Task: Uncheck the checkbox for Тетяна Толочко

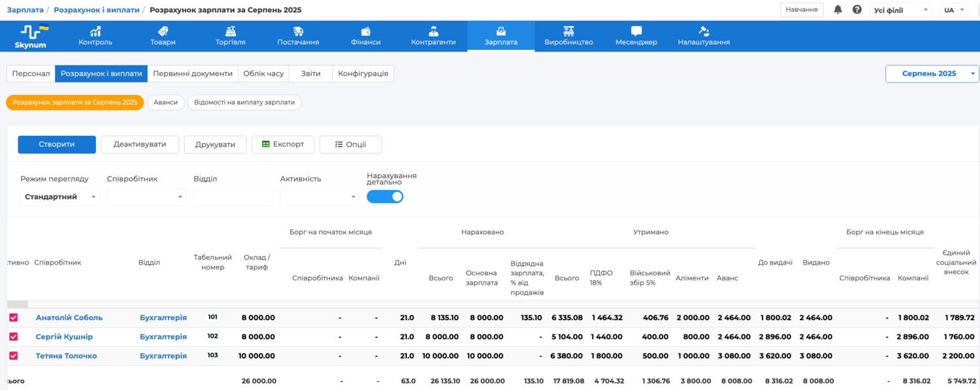Action: coord(13,356)
